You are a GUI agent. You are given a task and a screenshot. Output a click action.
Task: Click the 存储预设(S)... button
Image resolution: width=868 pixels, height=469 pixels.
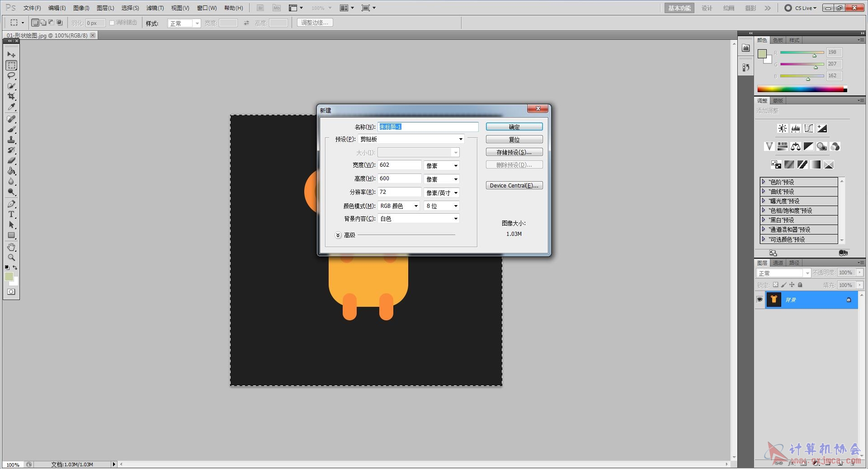pos(514,152)
